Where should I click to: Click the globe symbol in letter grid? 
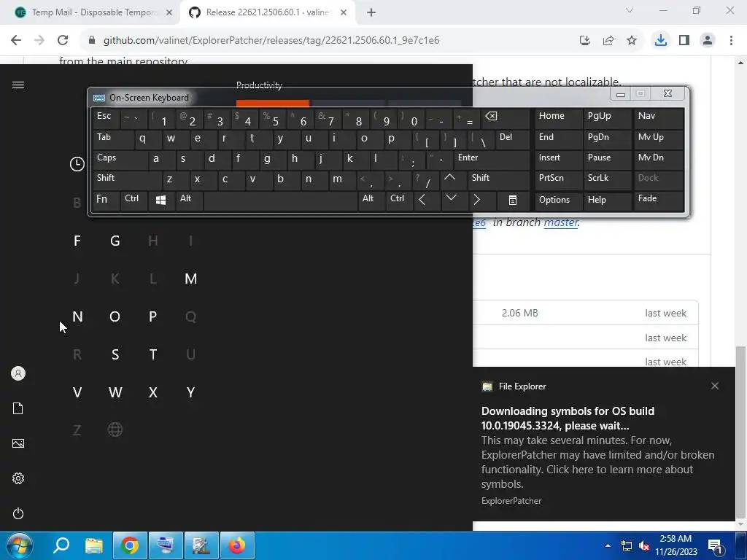point(115,430)
